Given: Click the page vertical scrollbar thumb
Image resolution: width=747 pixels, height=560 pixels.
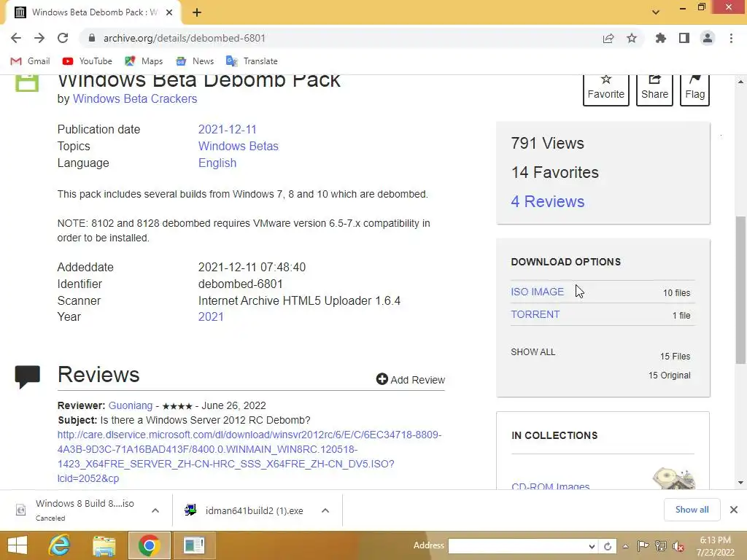Looking at the screenshot, I should [740, 290].
